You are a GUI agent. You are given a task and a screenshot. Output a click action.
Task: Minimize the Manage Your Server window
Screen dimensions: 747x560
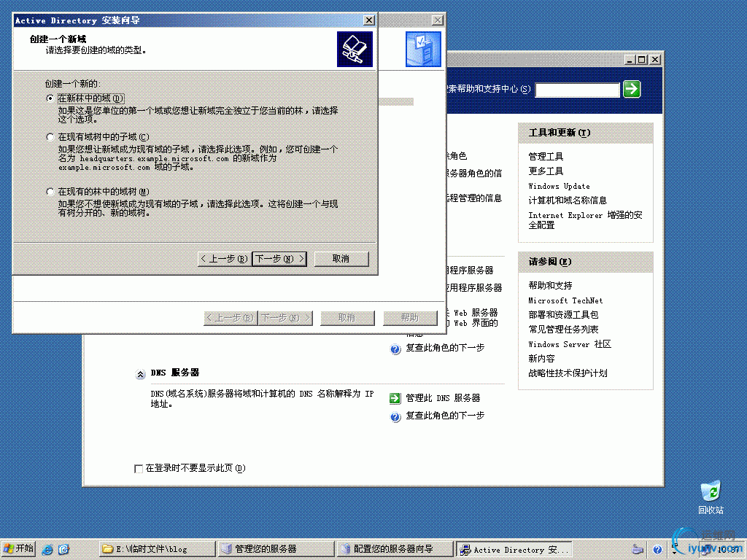click(630, 60)
